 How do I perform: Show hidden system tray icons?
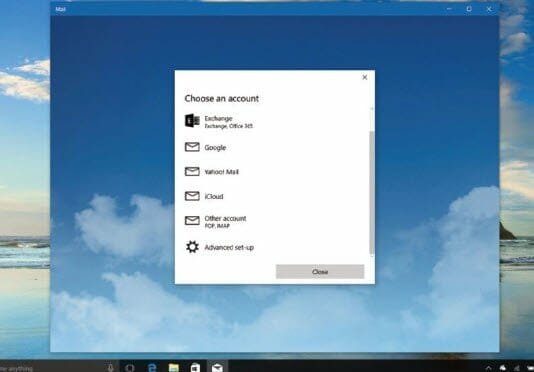point(488,368)
